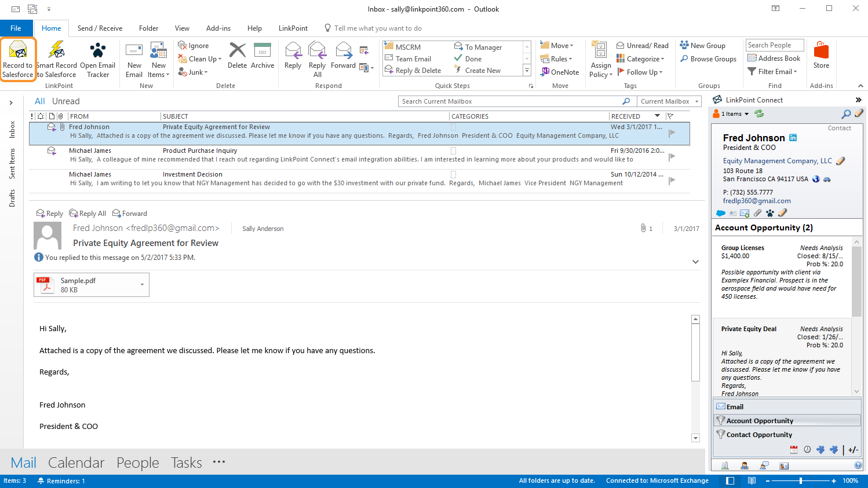The image size is (868, 488).
Task: Edit Equity Management Company pencil icon
Action: point(840,161)
